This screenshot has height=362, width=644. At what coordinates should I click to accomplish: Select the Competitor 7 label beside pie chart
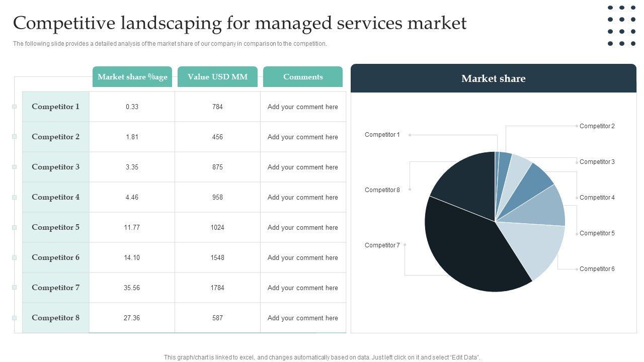point(382,245)
